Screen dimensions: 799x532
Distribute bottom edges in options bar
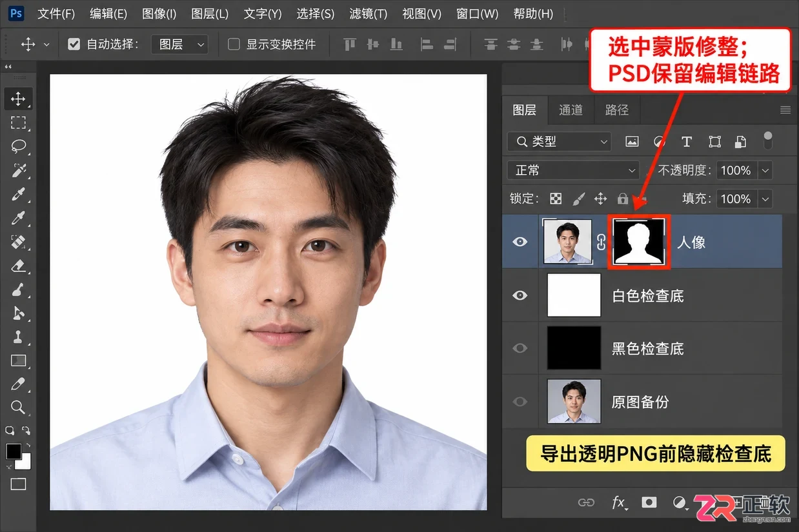(536, 44)
